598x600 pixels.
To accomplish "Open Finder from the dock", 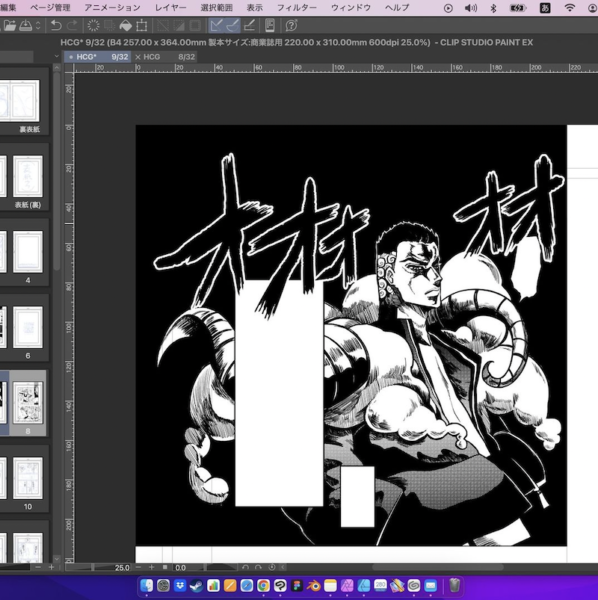I will pos(147,585).
